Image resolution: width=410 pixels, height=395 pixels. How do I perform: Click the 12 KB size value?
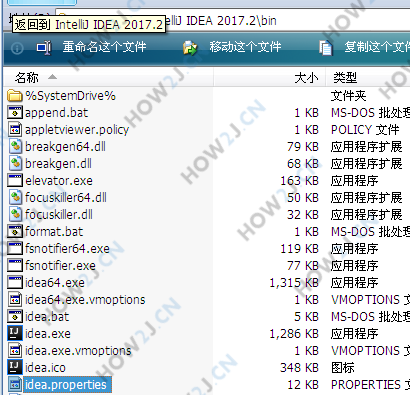click(303, 385)
